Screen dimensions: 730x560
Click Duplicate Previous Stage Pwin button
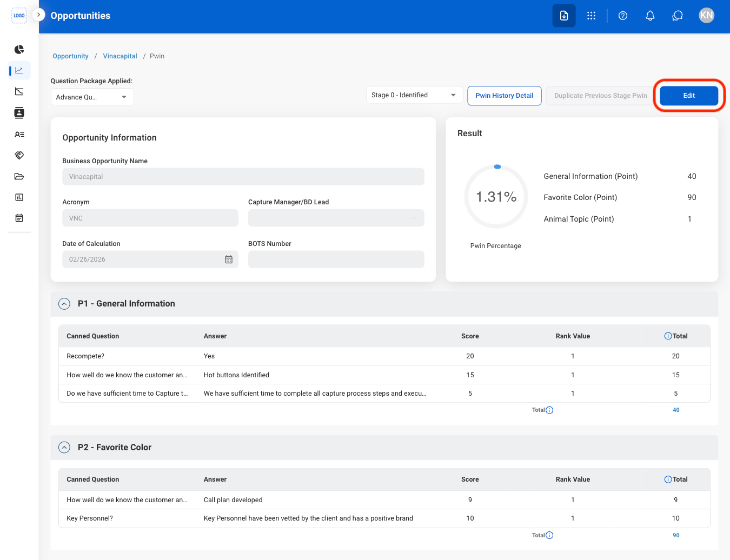click(x=600, y=96)
